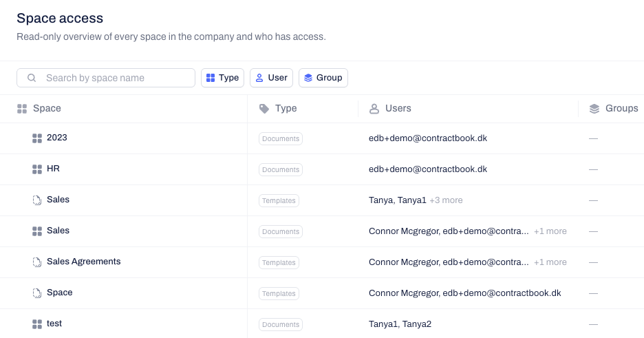The height and width of the screenshot is (338, 644).
Task: Click the Templates tag in the Space row
Action: click(x=279, y=294)
